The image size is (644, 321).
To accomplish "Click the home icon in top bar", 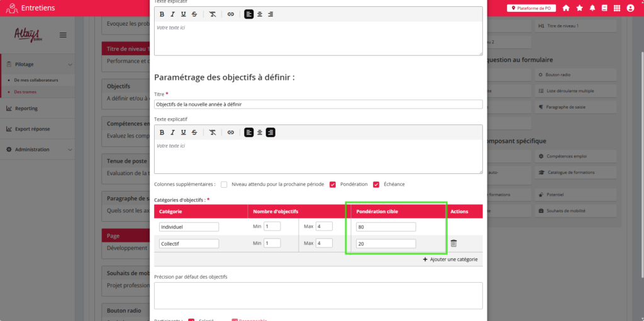I will click(x=566, y=8).
